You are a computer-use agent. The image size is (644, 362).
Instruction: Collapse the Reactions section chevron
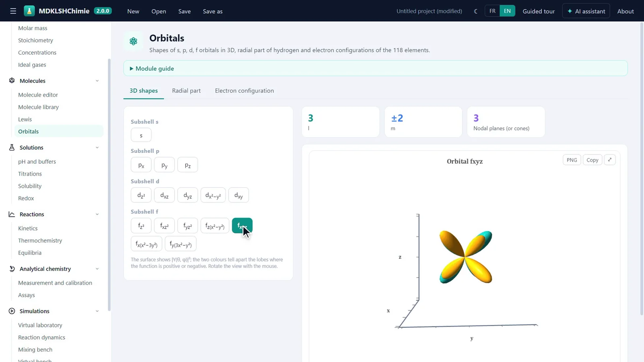[x=97, y=214]
